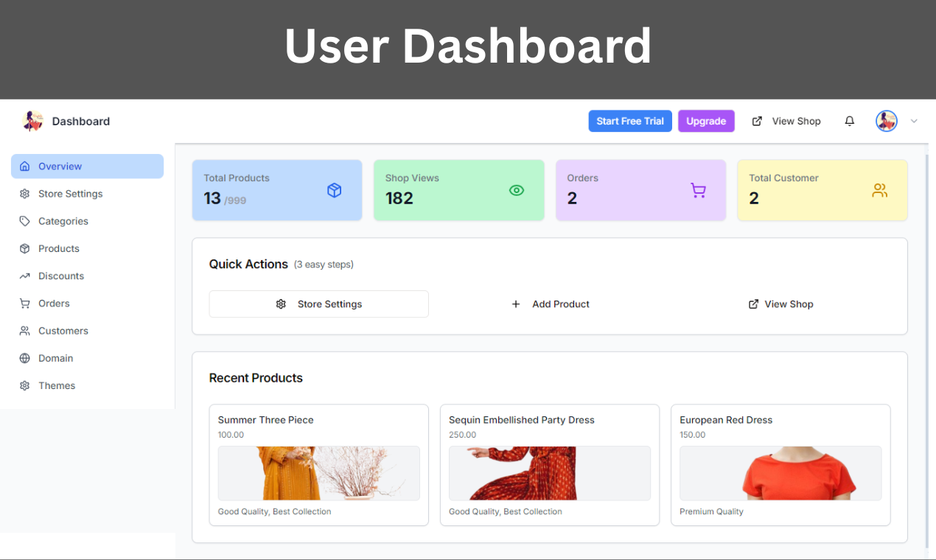Open the Customers section in sidebar
This screenshot has width=936, height=560.
pyautogui.click(x=64, y=330)
